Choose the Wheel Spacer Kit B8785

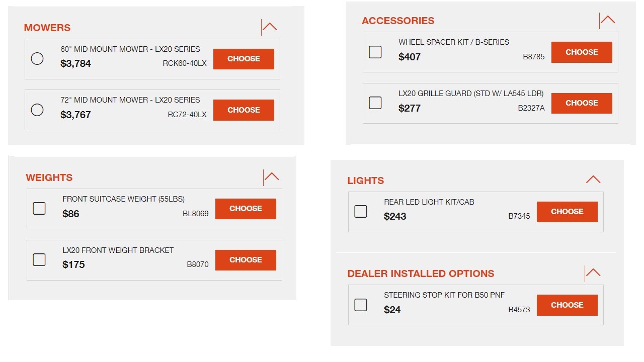582,52
